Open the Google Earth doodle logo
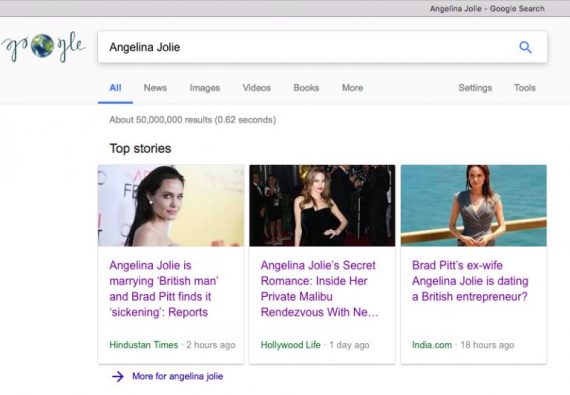The width and height of the screenshot is (570, 395). 43,47
